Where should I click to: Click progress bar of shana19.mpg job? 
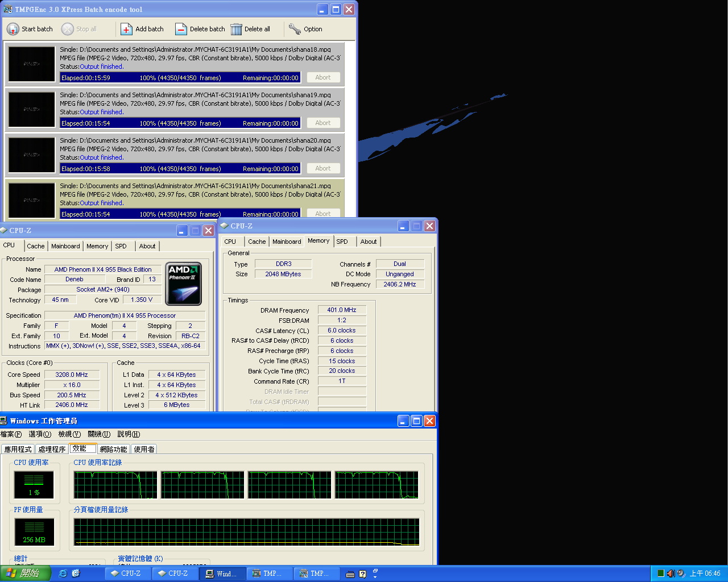tap(180, 123)
